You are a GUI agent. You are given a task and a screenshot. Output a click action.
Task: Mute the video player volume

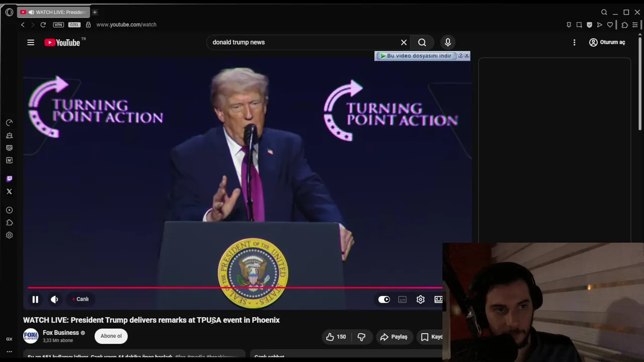tap(54, 299)
